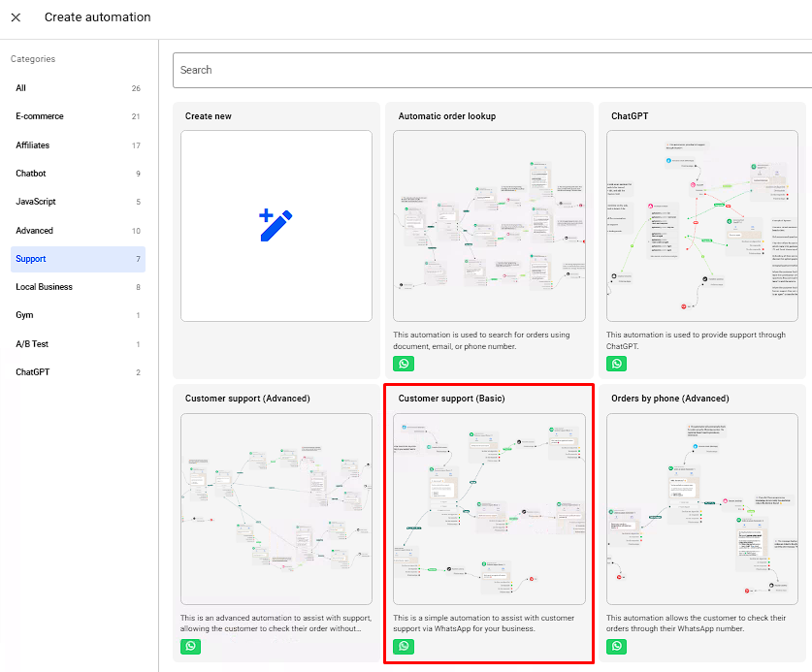Select the A/B Test category
Image resolution: width=812 pixels, height=672 pixels.
click(78, 344)
